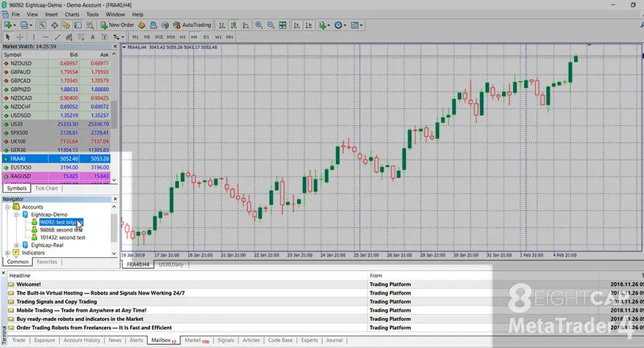Expand the Indicators tree node
This screenshot has width=644, height=348.
point(7,253)
